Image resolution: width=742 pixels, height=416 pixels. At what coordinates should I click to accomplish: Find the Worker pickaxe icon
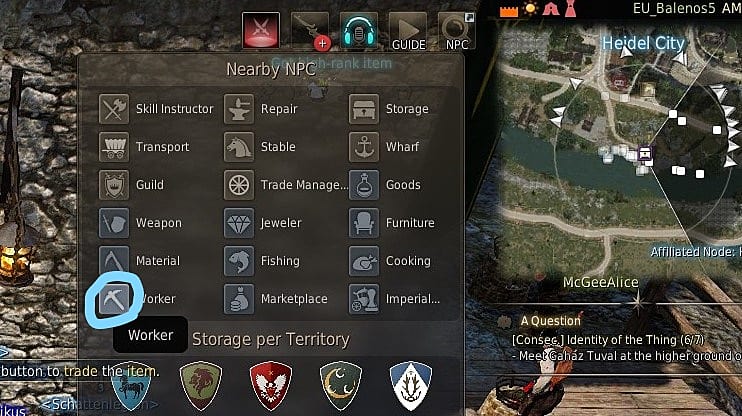(x=114, y=299)
